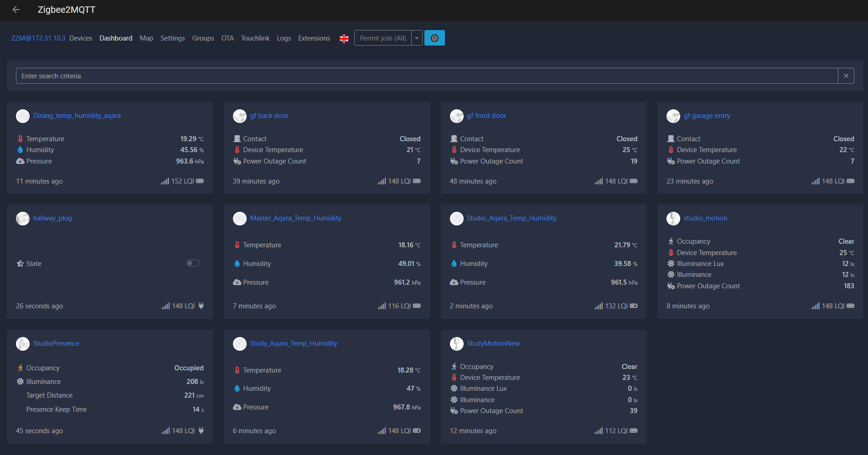Click Dining_temp_humidity_aqara device image
Image resolution: width=868 pixels, height=455 pixels.
[x=23, y=116]
